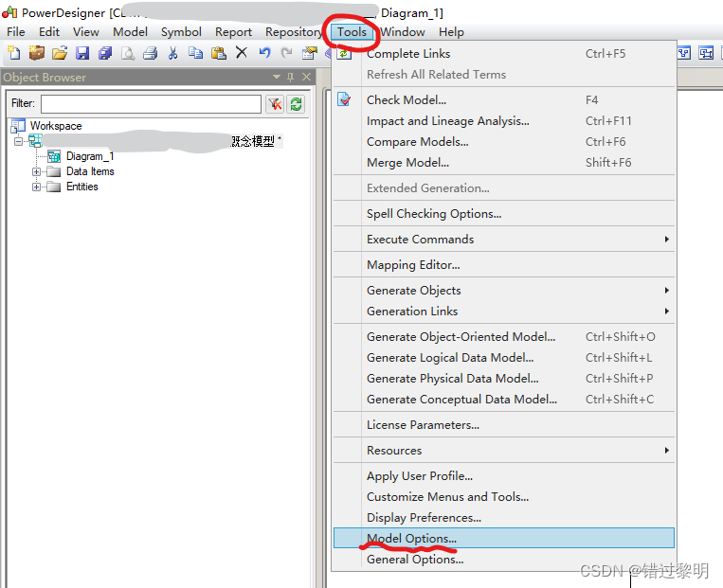Image resolution: width=723 pixels, height=588 pixels.
Task: Click the New Project briefcase icon
Action: click(x=36, y=53)
